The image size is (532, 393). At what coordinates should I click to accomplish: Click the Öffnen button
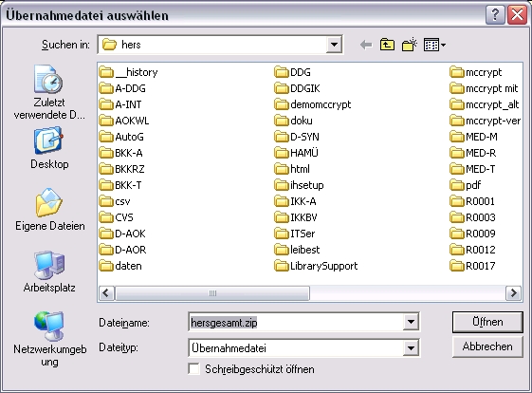point(487,322)
